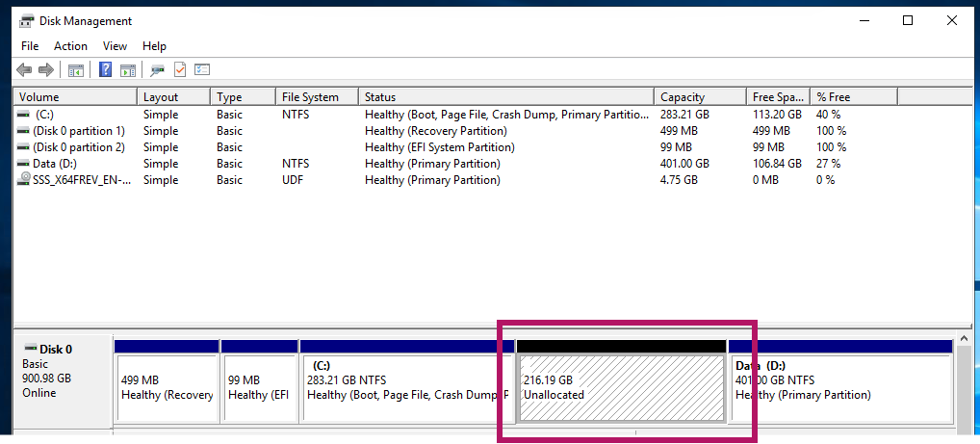
Task: Click the DVD disc icon beside SSS_X64FREV_EN
Action: (x=24, y=179)
